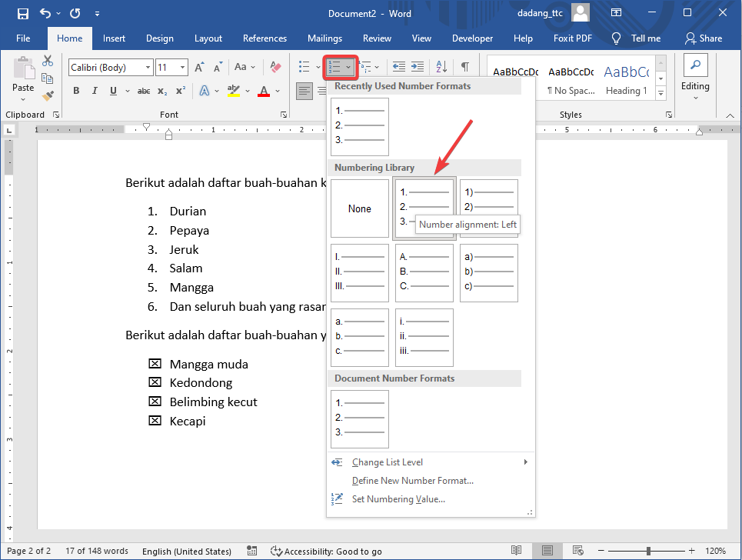
Task: Click Show/Hide paragraph marks icon
Action: (465, 67)
